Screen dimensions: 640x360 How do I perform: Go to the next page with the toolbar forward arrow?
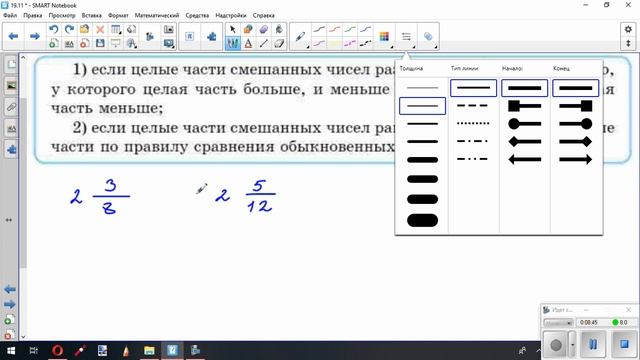35,36
